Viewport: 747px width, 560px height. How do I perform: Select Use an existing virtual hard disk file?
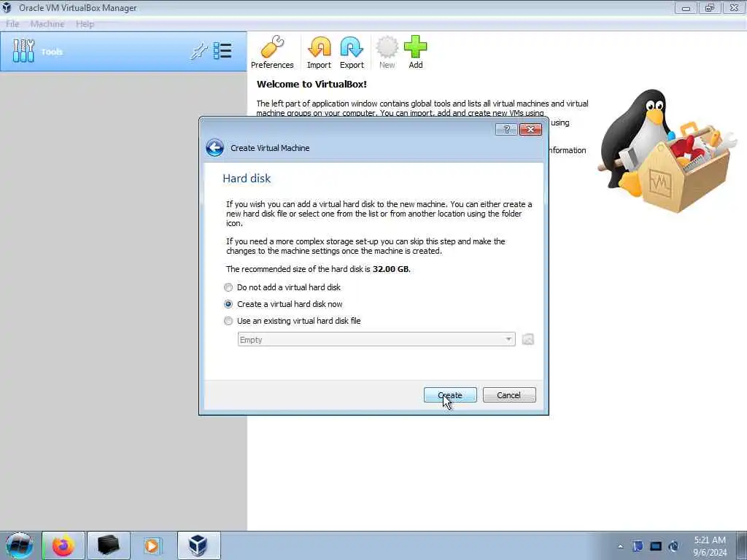(x=293, y=321)
